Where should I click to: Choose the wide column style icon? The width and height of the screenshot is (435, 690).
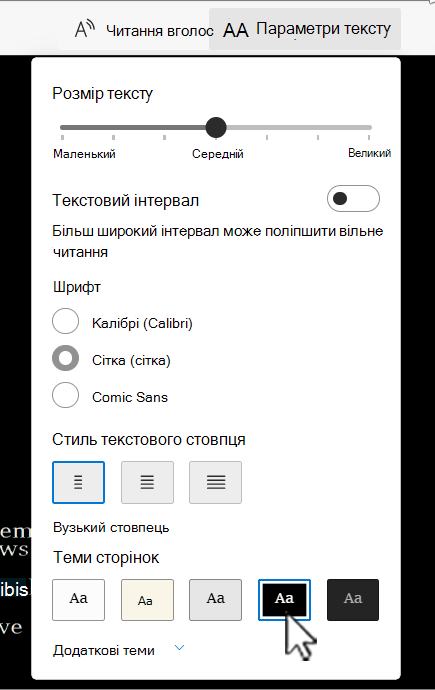[x=216, y=482]
